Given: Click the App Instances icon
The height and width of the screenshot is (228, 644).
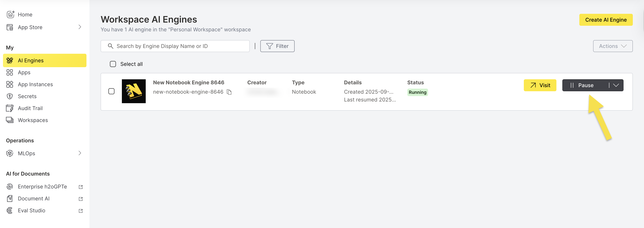Looking at the screenshot, I should pos(10,84).
